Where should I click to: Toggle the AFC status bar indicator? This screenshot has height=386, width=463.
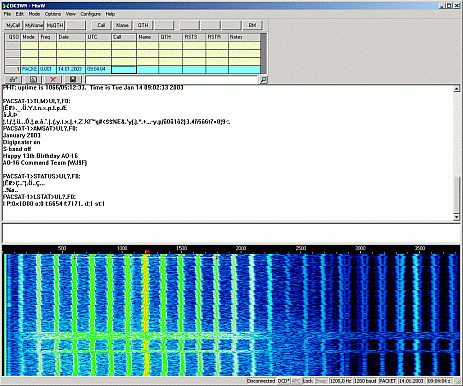click(296, 381)
